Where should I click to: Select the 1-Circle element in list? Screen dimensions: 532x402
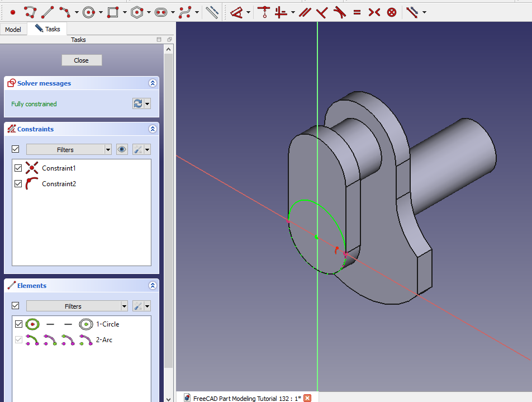coord(107,324)
